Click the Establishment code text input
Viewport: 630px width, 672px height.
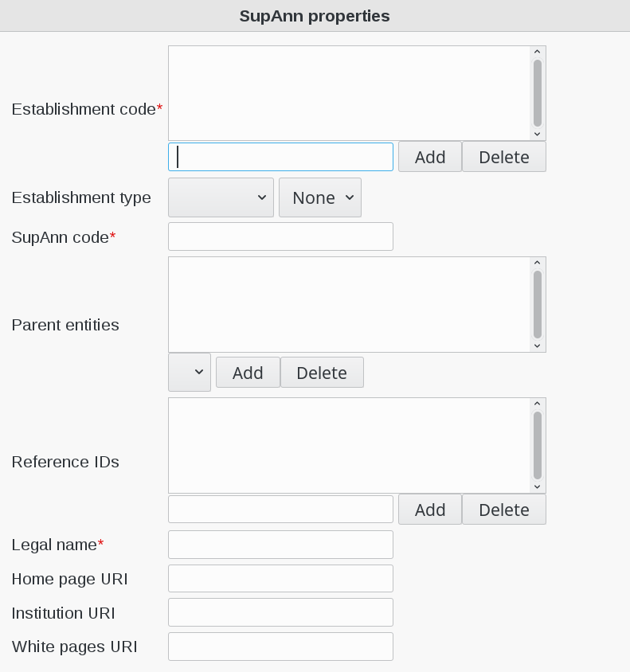(280, 157)
